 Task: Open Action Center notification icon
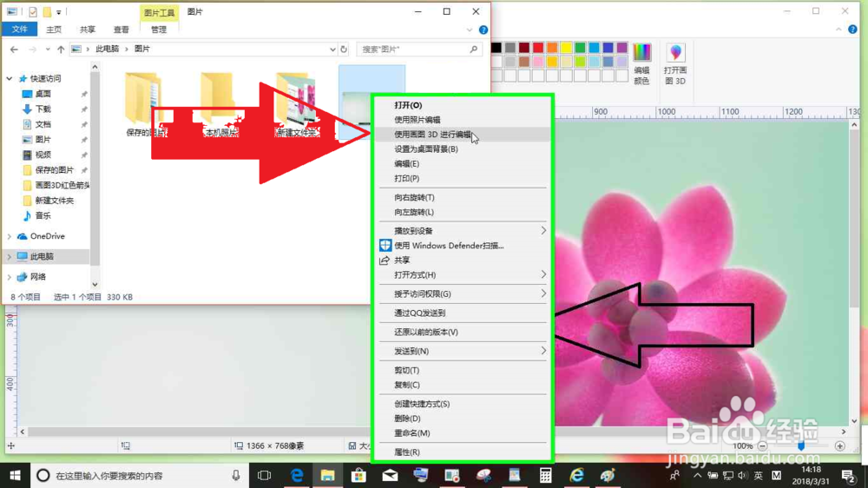pyautogui.click(x=848, y=475)
